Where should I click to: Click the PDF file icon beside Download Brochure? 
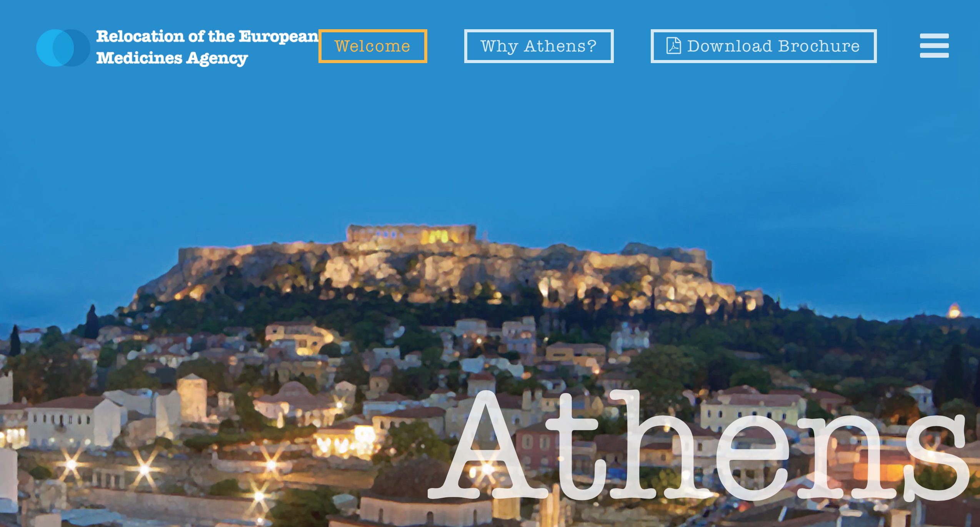click(673, 46)
